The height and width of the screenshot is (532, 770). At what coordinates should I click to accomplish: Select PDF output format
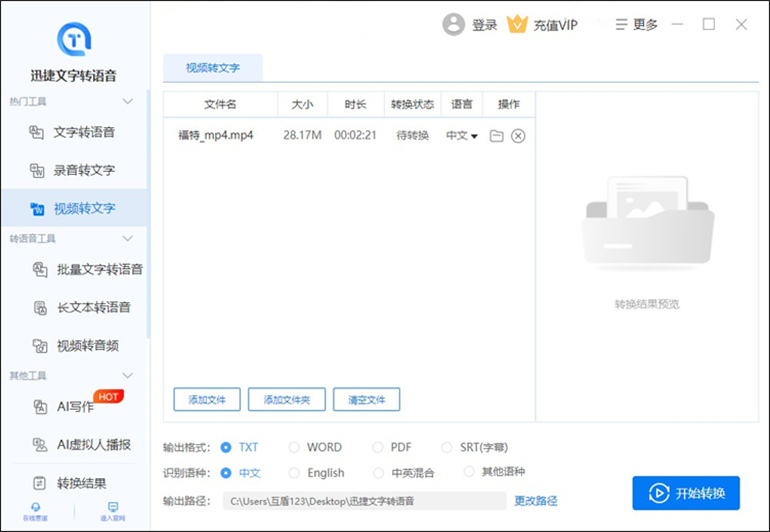pos(378,448)
